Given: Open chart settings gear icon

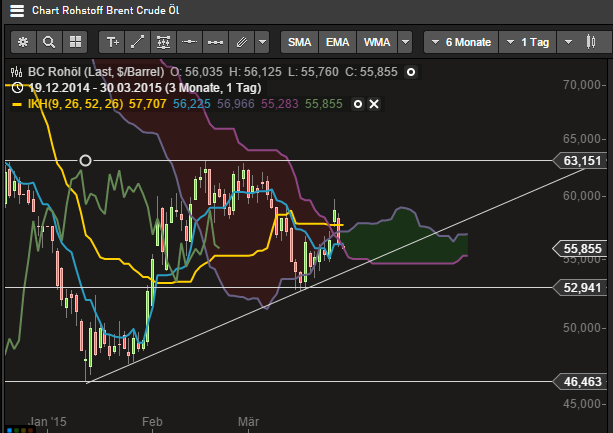Looking at the screenshot, I should (x=24, y=43).
